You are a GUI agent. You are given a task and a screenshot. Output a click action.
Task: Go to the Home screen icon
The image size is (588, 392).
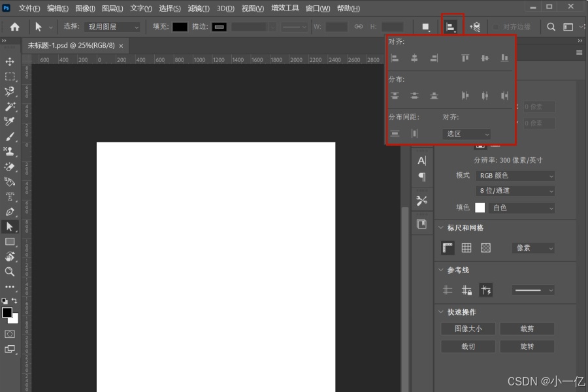point(14,27)
